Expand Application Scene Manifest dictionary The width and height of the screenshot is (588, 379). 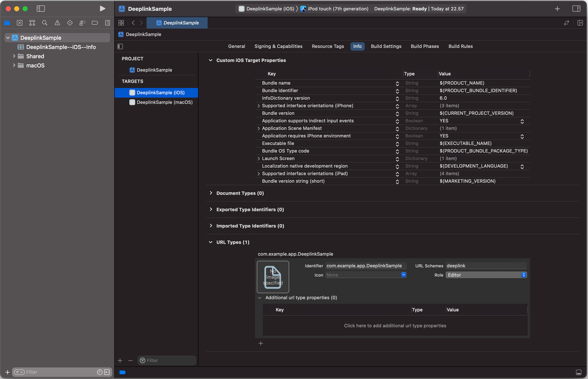[258, 128]
